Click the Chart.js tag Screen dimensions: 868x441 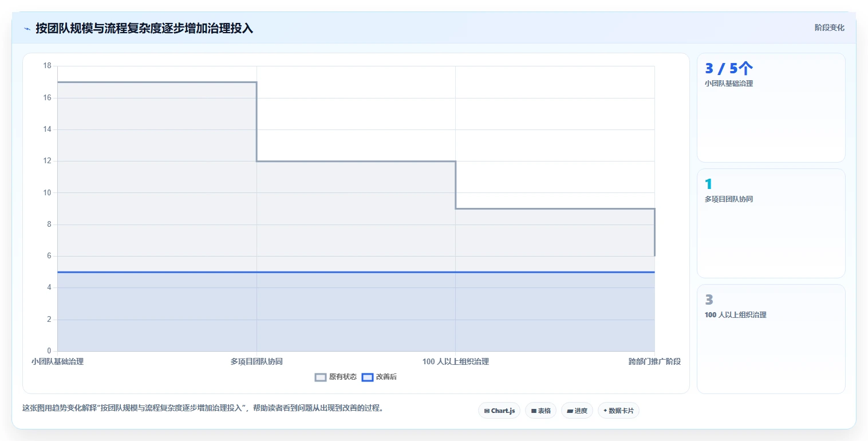(499, 411)
